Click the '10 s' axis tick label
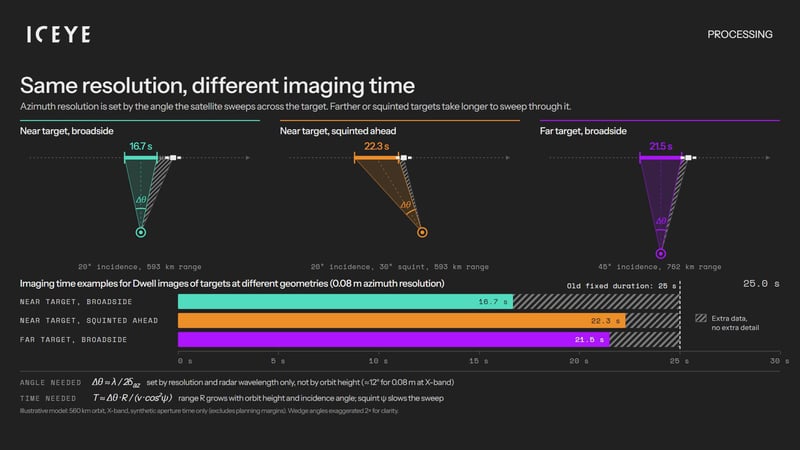The height and width of the screenshot is (450, 800). tap(378, 361)
